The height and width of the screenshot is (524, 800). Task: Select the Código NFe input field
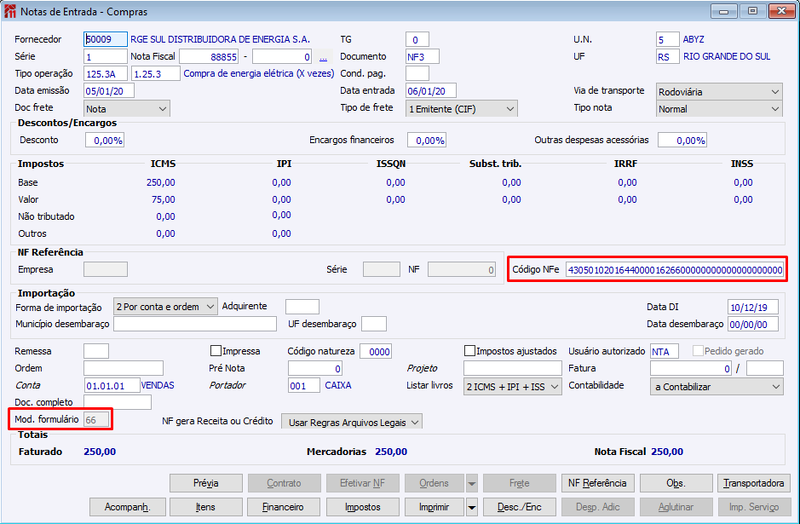(x=674, y=270)
